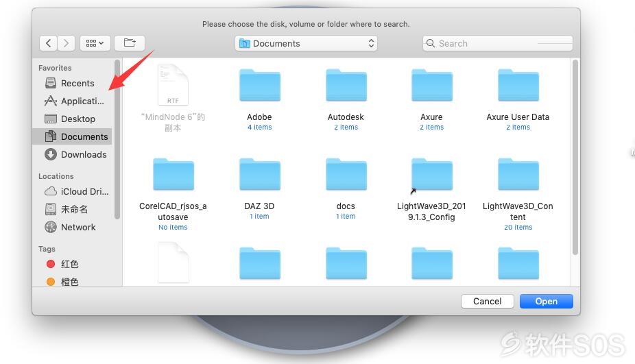
Task: Click the 'Axure User Data' folder name
Action: 518,117
